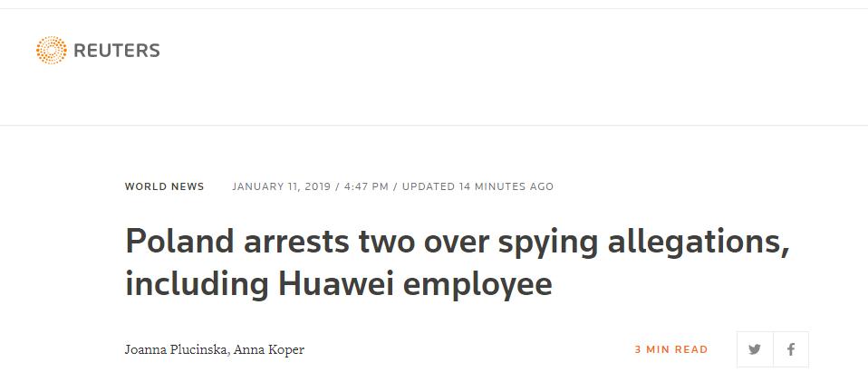Open author Joanna Plucinska's page
Screen dimensions: 868x381
tap(177, 349)
